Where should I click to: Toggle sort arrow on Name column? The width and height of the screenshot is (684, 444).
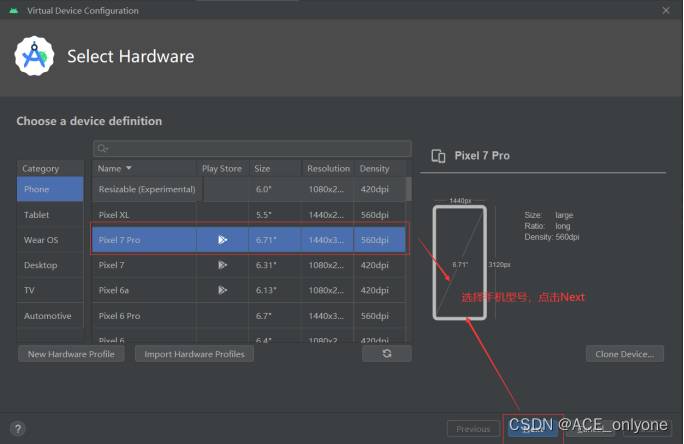[129, 168]
